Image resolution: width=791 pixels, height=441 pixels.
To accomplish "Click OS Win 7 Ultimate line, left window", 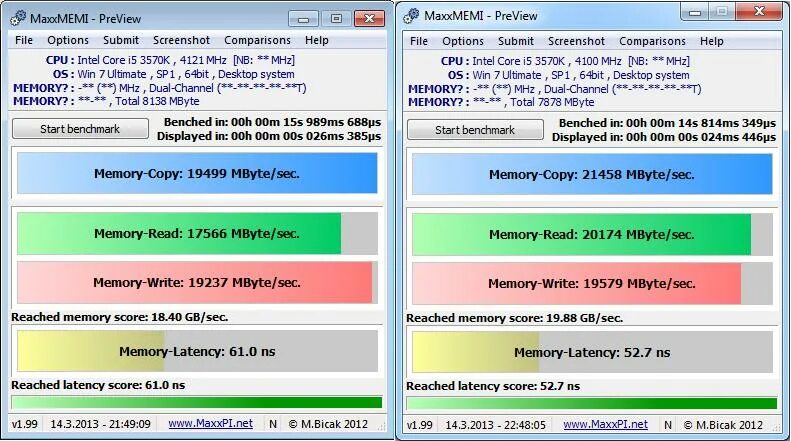I will (x=174, y=74).
